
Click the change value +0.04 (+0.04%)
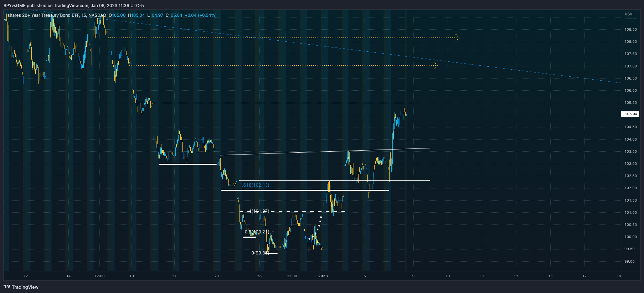201,15
